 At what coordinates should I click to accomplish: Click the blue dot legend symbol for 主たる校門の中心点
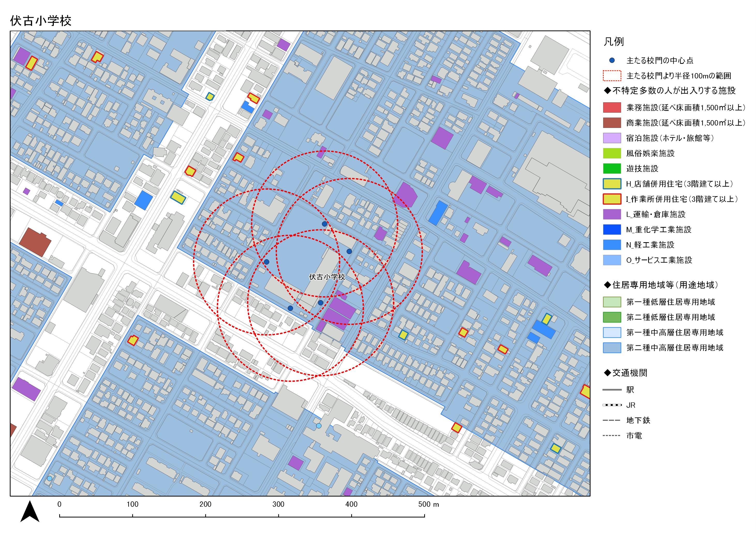pos(612,60)
